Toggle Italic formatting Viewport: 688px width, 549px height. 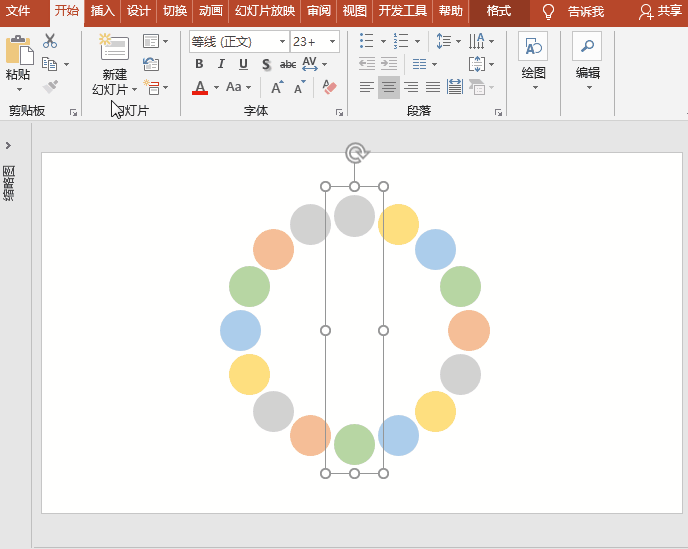point(221,64)
